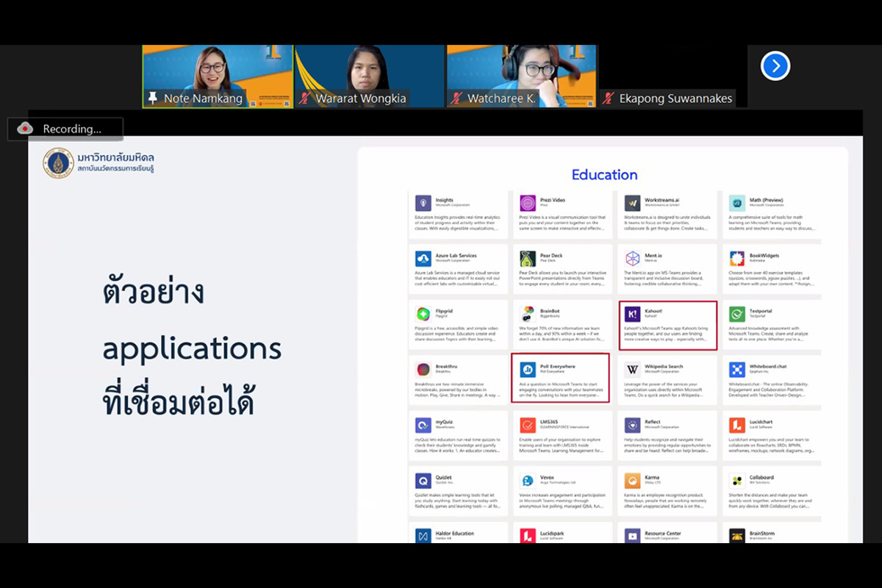This screenshot has height=588, width=882.
Task: Click the Recording indicator
Action: pos(65,129)
